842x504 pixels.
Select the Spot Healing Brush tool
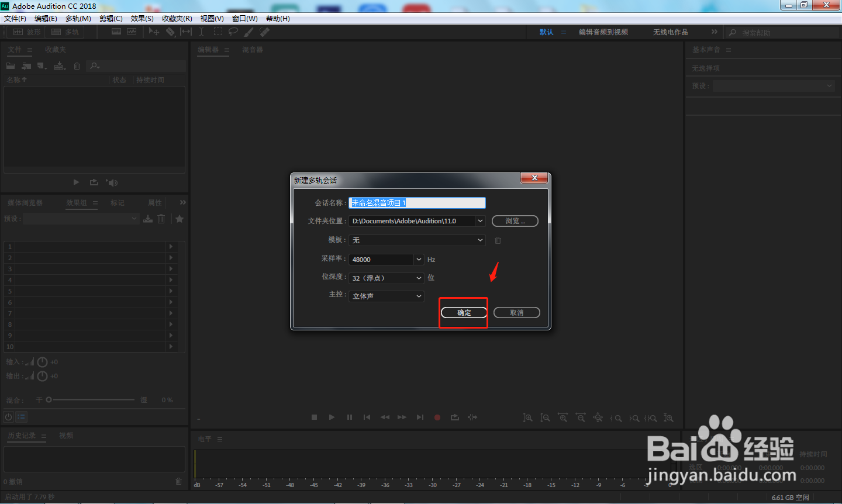point(264,32)
